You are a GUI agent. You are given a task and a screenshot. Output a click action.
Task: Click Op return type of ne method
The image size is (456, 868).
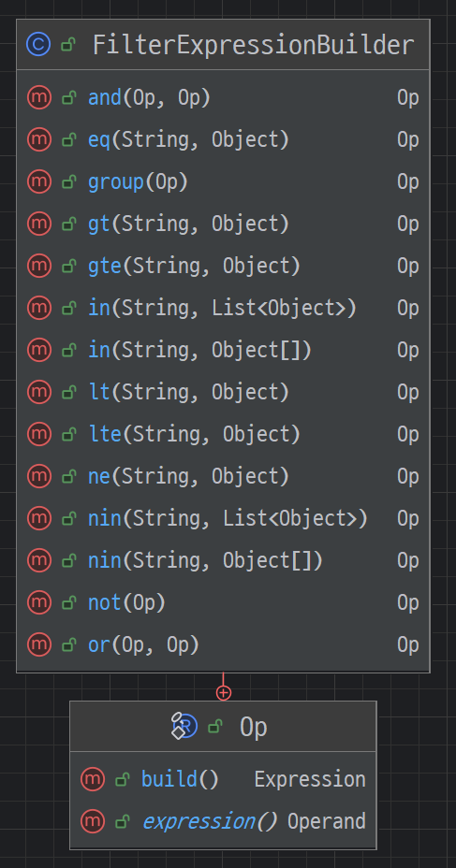pyautogui.click(x=408, y=476)
